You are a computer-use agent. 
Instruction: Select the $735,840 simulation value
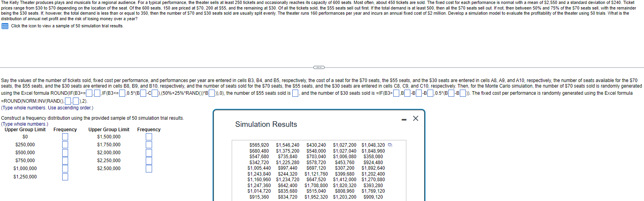pos(288,157)
